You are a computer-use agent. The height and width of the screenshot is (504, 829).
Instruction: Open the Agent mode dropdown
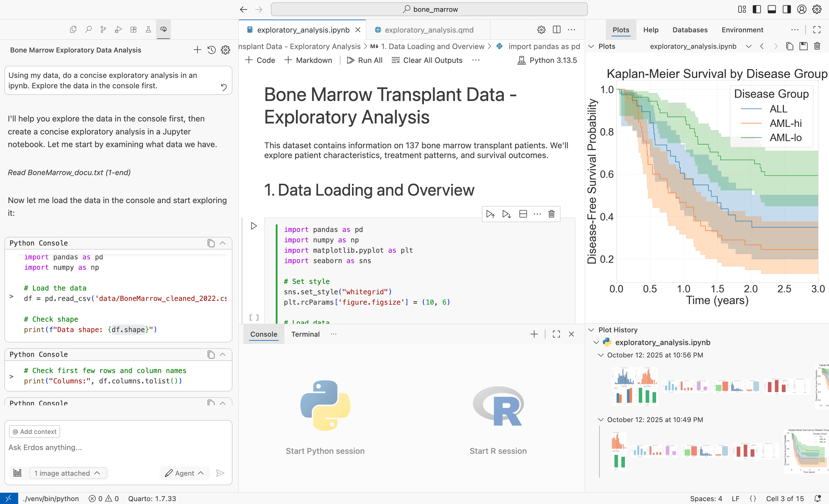point(185,473)
